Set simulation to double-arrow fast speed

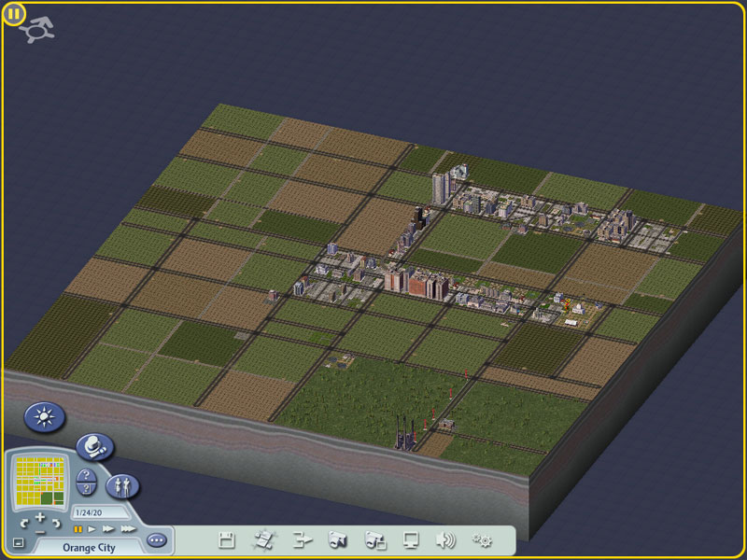point(108,529)
